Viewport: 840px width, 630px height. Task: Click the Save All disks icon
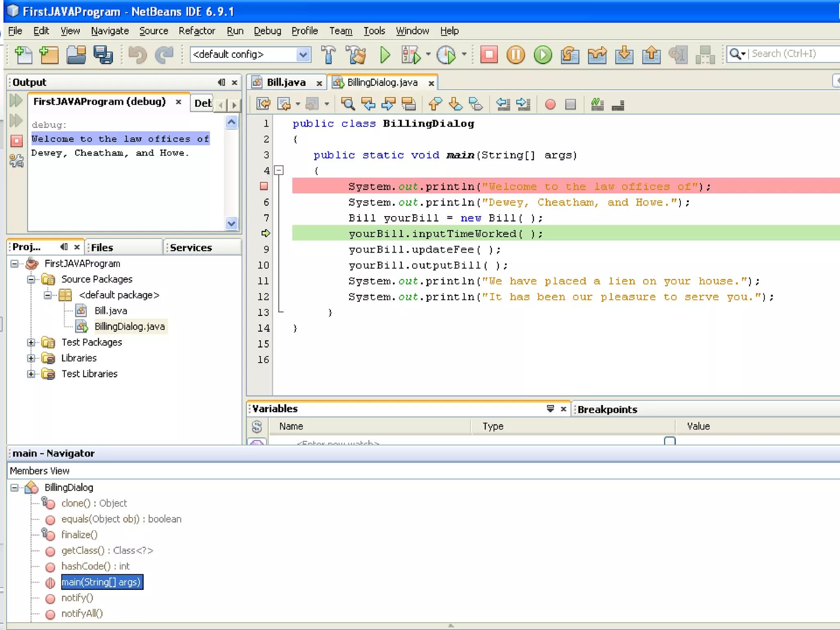[x=103, y=55]
